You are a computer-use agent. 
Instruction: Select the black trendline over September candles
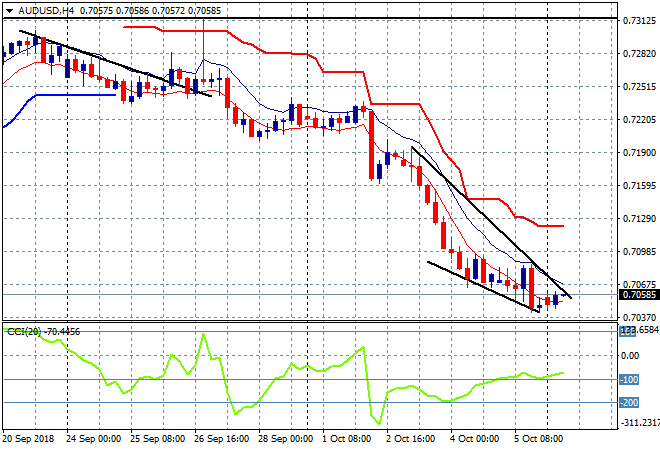(115, 63)
